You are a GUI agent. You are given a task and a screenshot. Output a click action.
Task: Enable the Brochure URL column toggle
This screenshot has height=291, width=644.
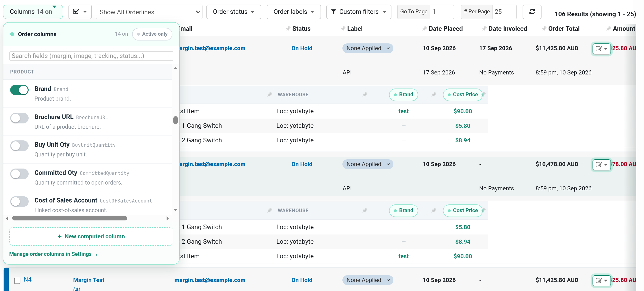tap(19, 118)
